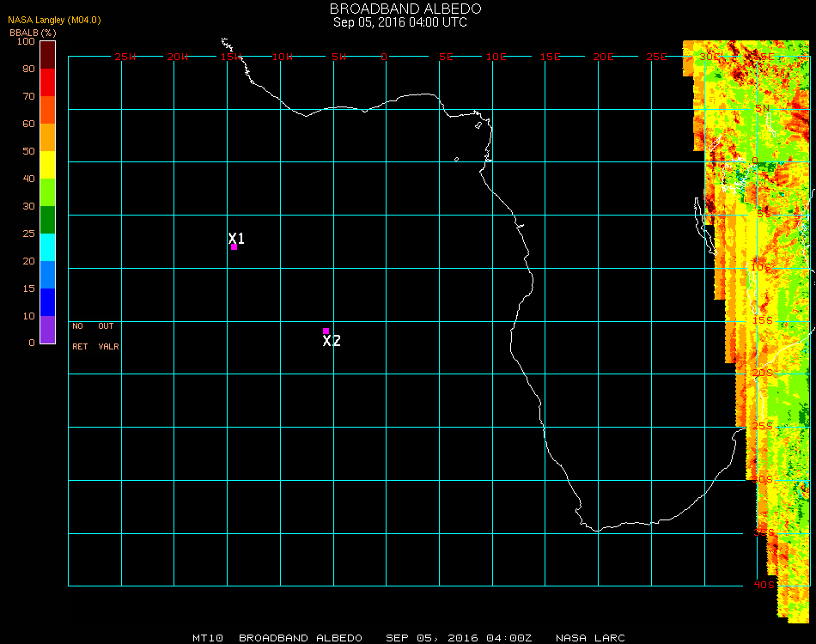
Task: Click the 40S latitude label
Action: tap(764, 585)
